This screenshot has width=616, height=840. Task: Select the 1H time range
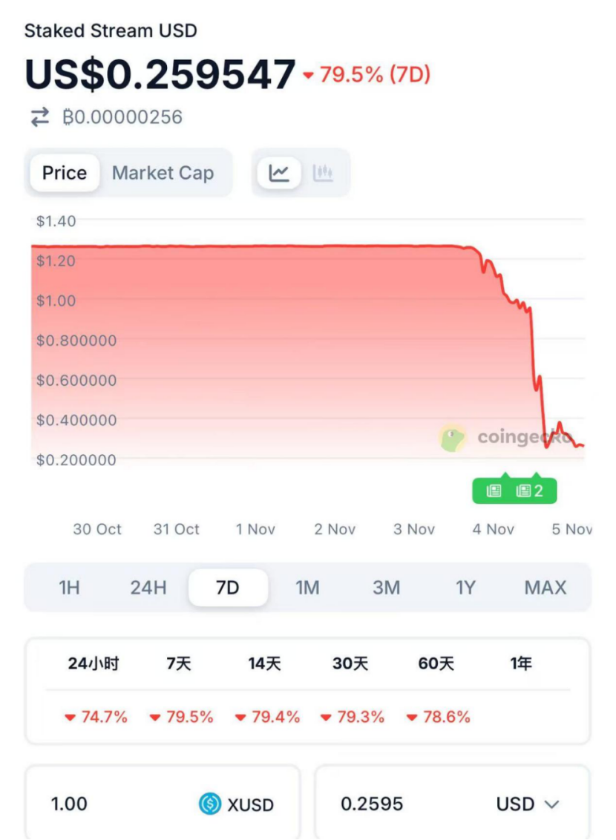tap(69, 588)
